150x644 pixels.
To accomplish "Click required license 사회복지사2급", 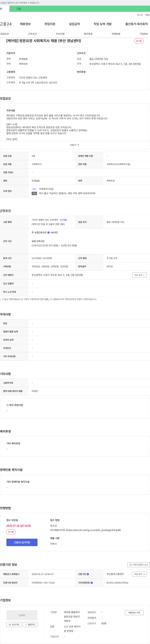I will coord(46,189).
